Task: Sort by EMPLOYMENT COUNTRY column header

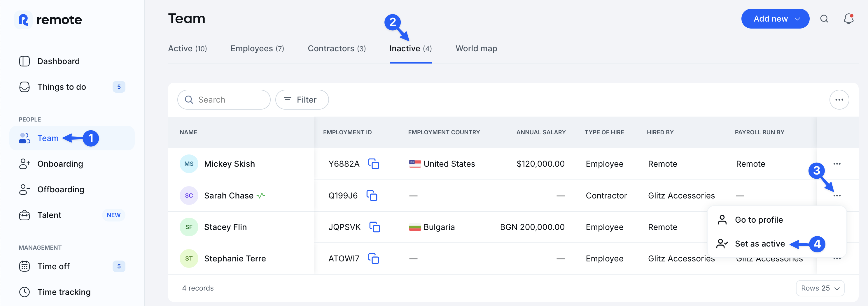Action: (x=444, y=132)
